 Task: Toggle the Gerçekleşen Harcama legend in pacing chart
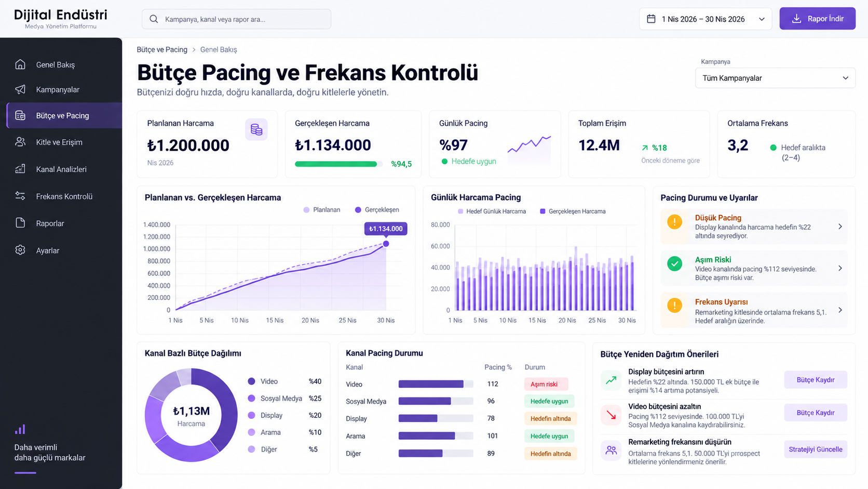[x=573, y=212]
